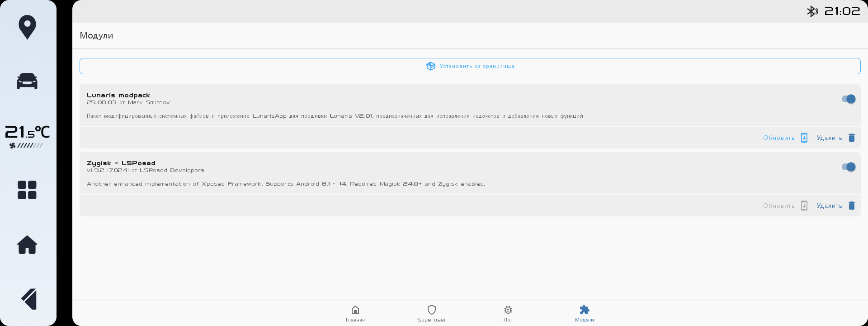868x326 pixels.
Task: Tap the Lunaris modpack title
Action: coord(118,95)
